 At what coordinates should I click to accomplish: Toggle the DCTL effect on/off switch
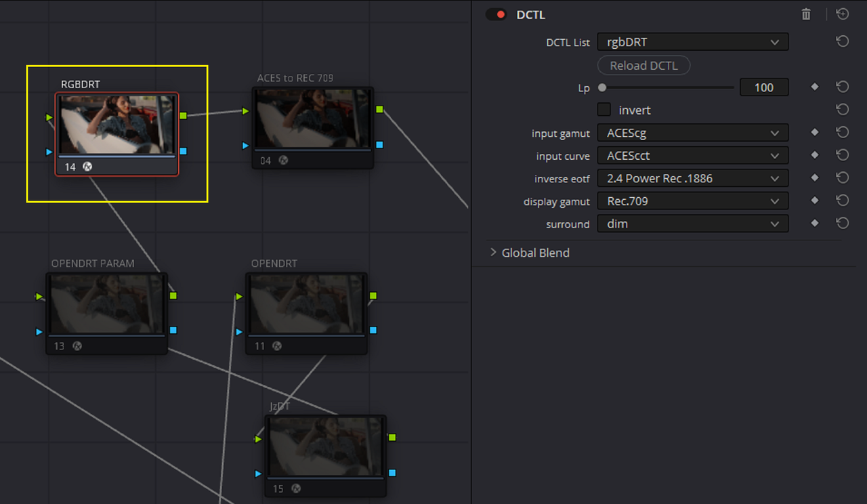tap(496, 14)
